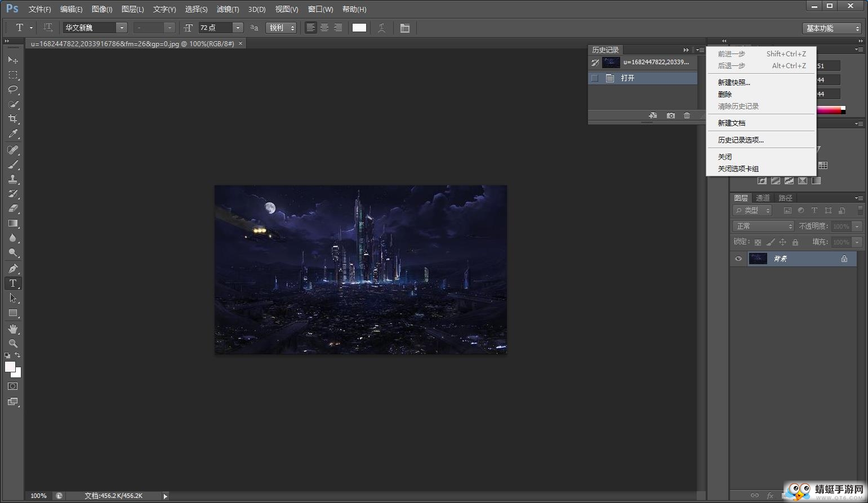
Task: Select the Rectangle shape tool
Action: click(13, 313)
